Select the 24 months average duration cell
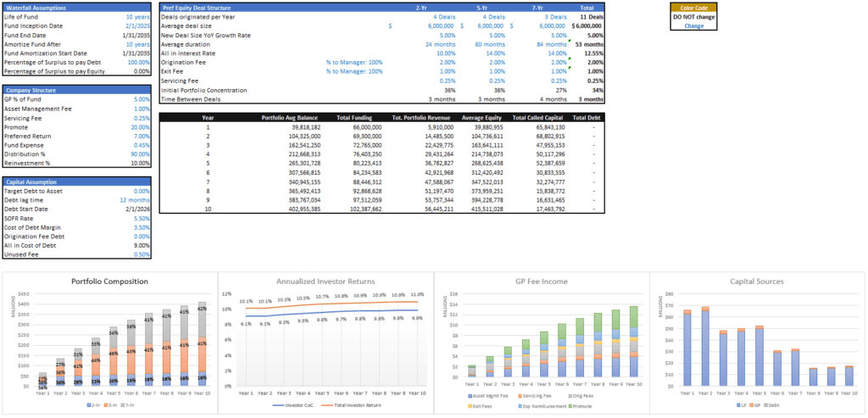 click(440, 44)
